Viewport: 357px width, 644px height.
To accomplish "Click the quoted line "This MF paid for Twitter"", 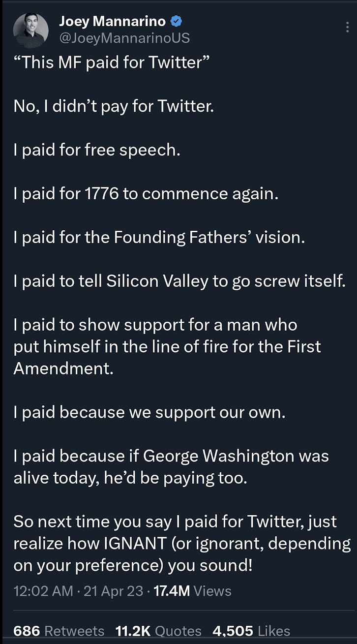I will pyautogui.click(x=112, y=63).
